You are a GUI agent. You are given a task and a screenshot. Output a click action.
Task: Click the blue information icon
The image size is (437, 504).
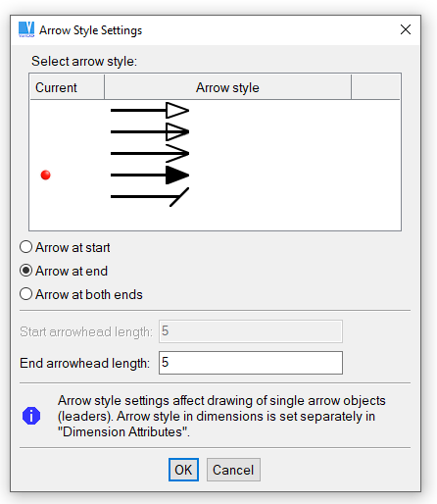coord(31,416)
